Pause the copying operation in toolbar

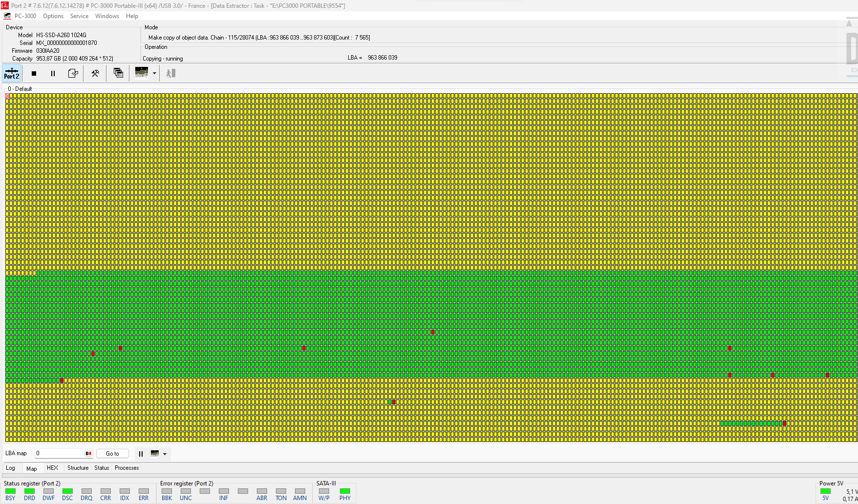coord(53,73)
